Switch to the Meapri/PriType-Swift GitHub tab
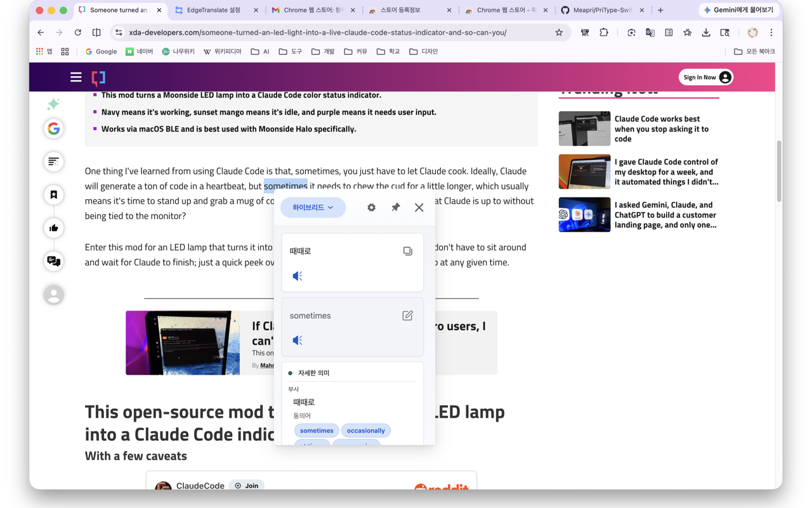812x508 pixels. 602,10
